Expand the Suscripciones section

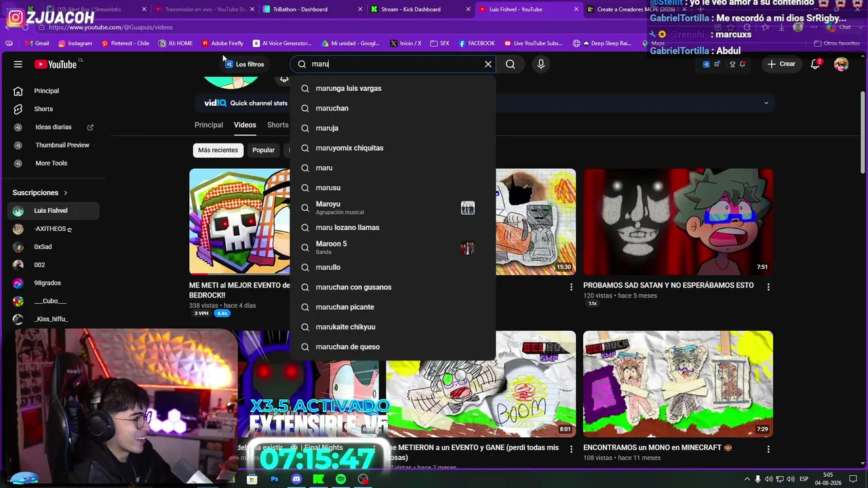[x=41, y=192]
